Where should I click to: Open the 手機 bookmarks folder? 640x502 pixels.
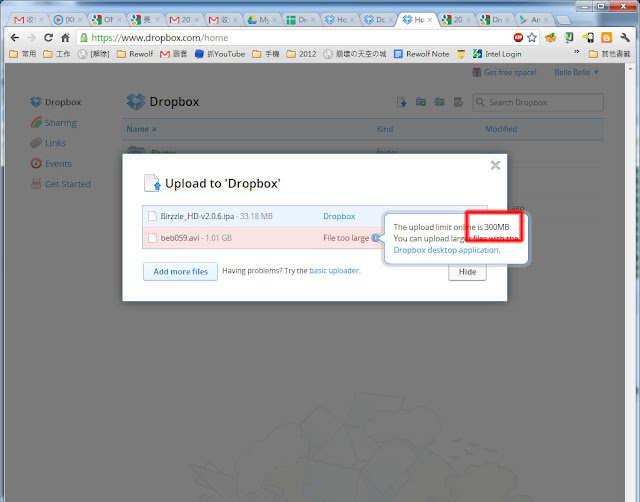tap(266, 54)
